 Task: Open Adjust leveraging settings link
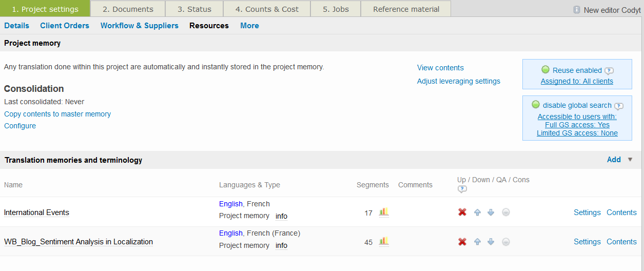point(458,81)
